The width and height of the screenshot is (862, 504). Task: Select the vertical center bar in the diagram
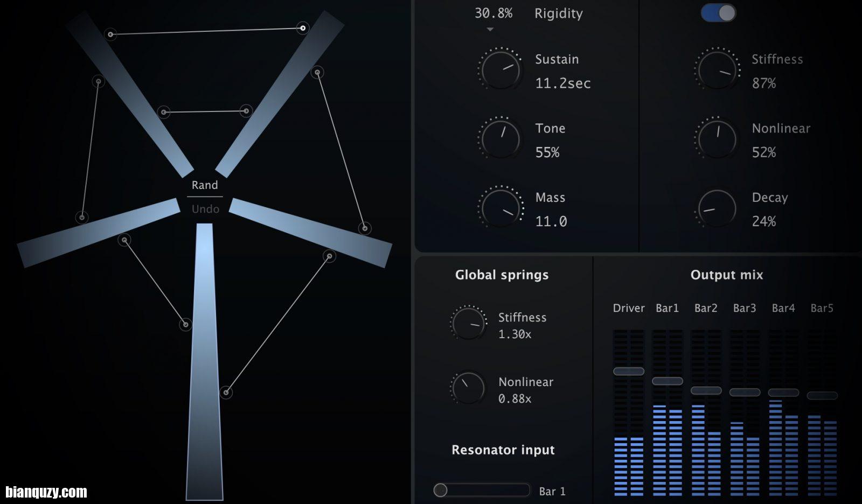tap(205, 361)
